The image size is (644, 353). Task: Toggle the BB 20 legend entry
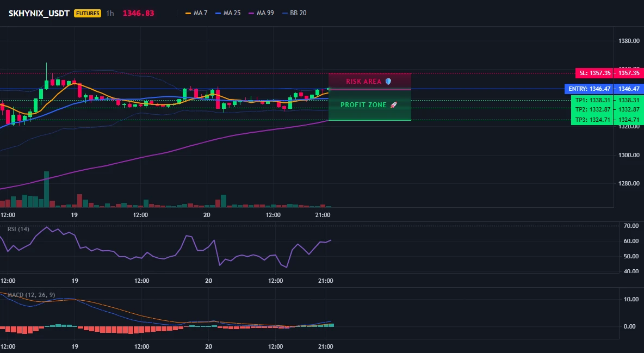(x=294, y=13)
